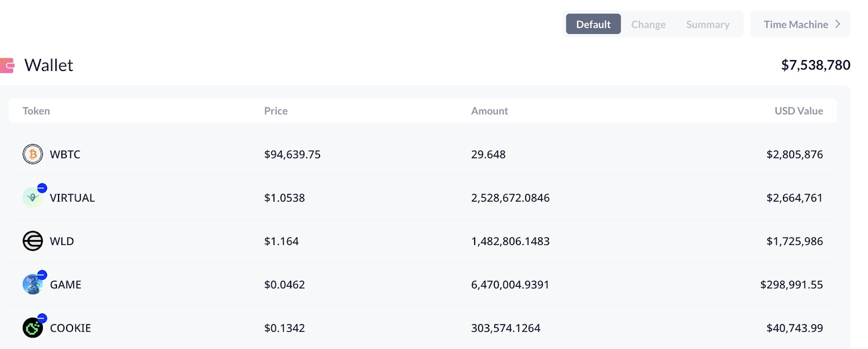Click the GAME token icon

32,285
